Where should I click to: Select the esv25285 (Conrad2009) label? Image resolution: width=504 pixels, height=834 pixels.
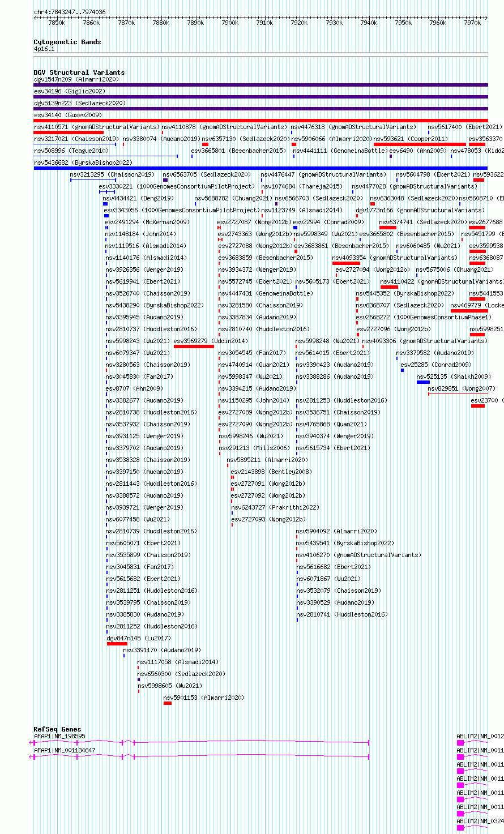(x=436, y=365)
